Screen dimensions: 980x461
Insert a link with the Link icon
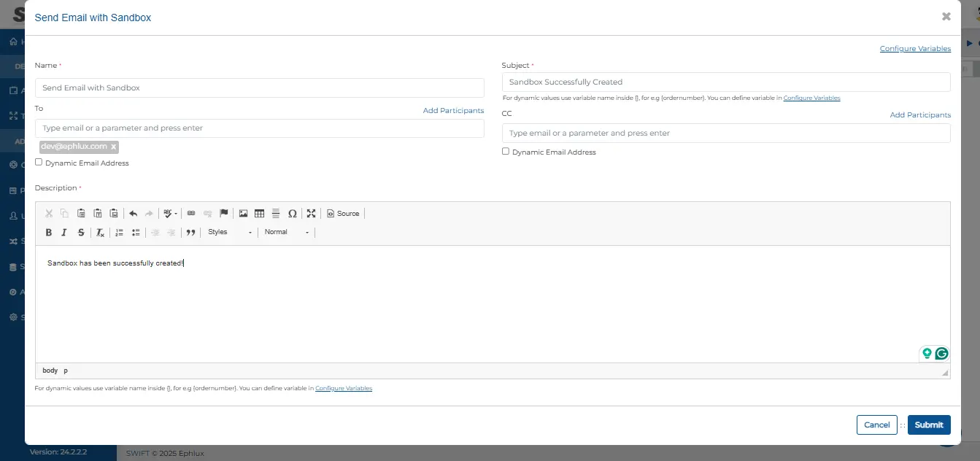[191, 214]
